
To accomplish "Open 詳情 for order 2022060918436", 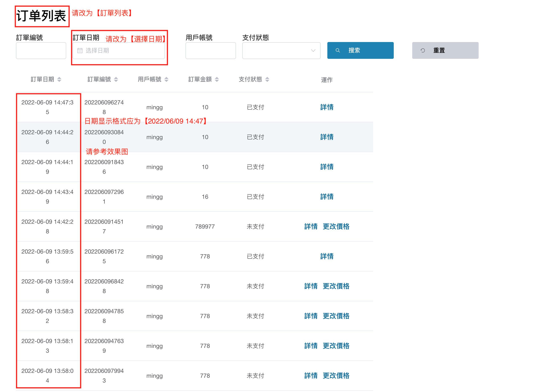I will (327, 167).
